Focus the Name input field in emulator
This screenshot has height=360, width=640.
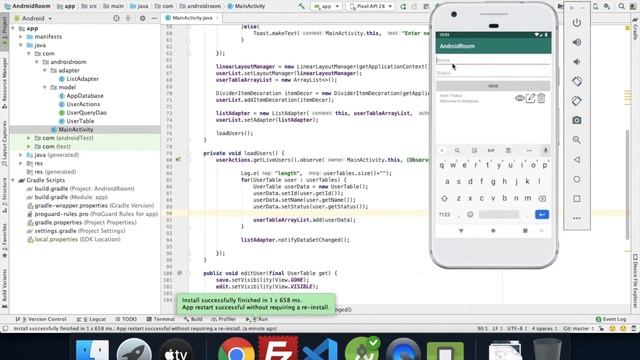click(x=493, y=60)
